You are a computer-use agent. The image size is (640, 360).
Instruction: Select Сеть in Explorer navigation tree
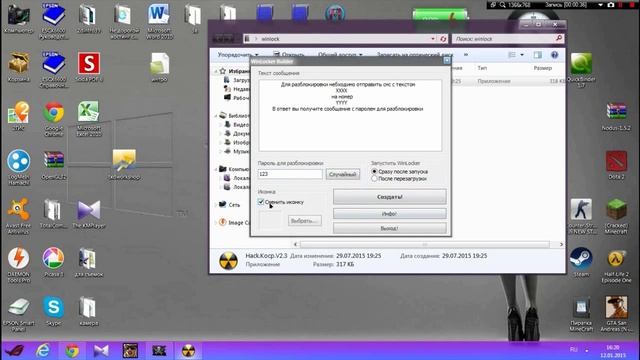(x=234, y=204)
